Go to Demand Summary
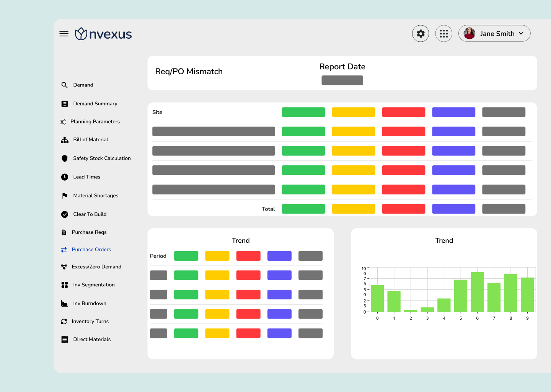The image size is (551, 392). (95, 104)
